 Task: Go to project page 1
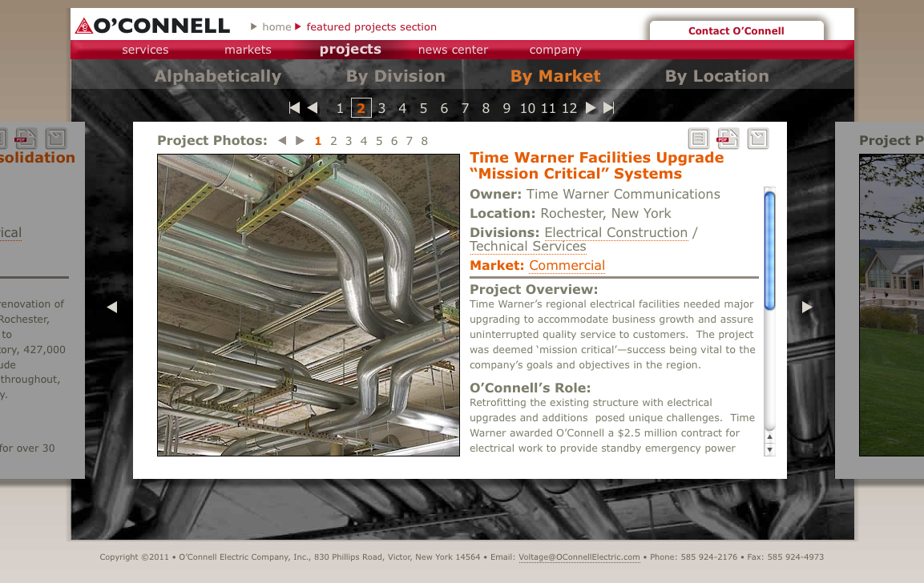(x=340, y=108)
